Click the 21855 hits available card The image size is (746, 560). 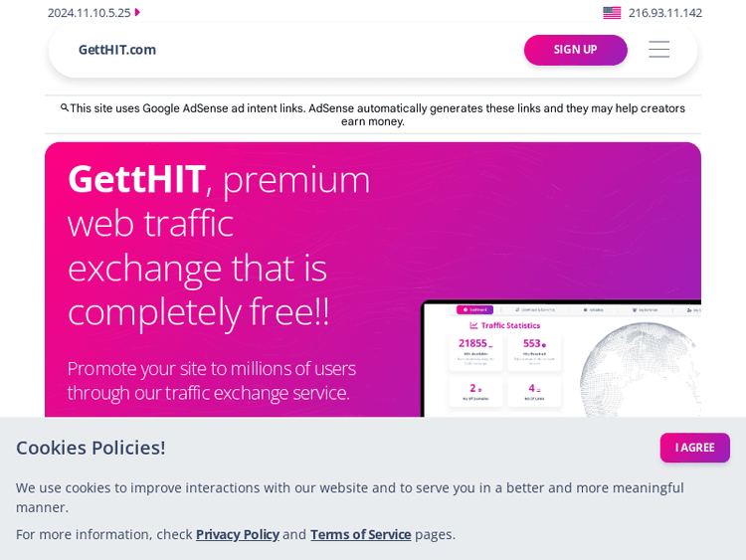474,352
